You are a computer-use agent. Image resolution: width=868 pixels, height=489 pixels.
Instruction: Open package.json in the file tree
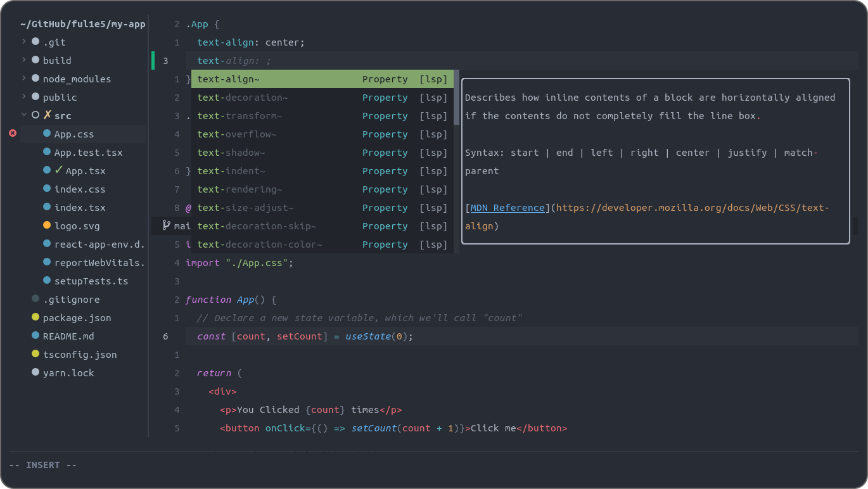(77, 318)
